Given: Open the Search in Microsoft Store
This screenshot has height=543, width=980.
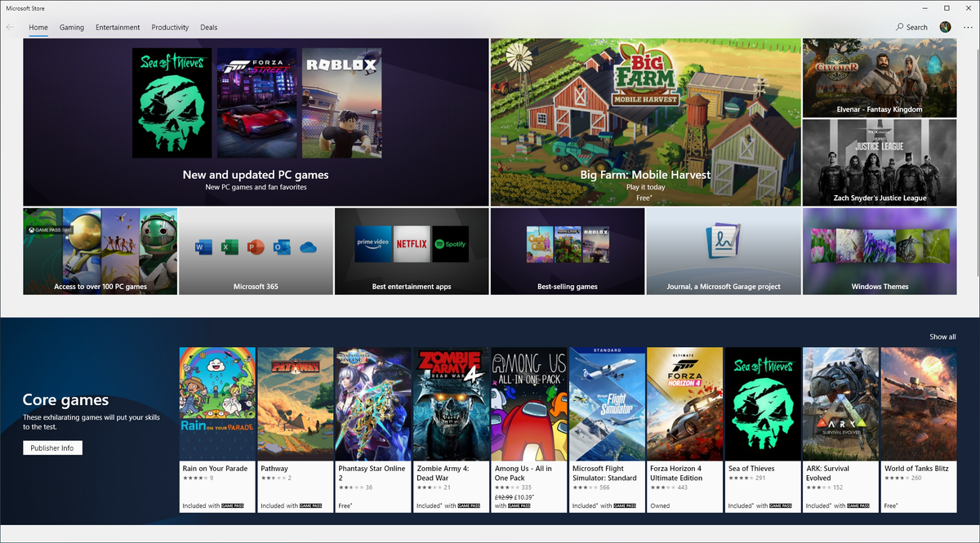Looking at the screenshot, I should pos(910,27).
